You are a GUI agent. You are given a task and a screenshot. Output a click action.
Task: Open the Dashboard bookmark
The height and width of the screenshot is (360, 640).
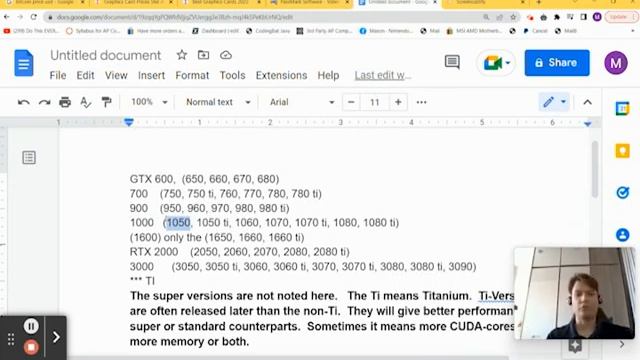tap(216, 31)
